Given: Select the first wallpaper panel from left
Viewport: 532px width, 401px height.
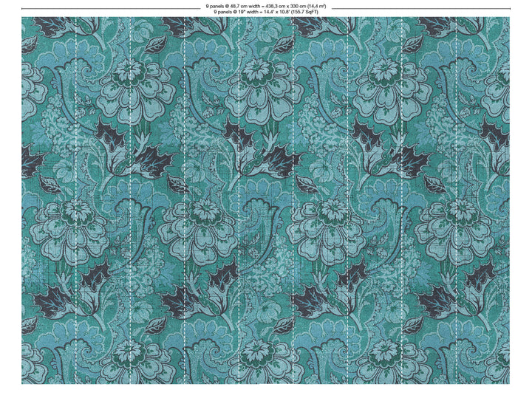Looking at the screenshot, I should pos(49,199).
